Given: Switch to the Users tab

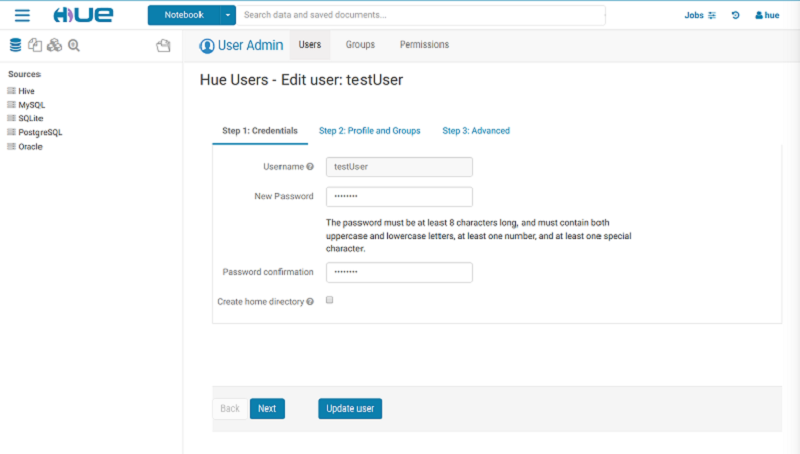Looking at the screenshot, I should (x=310, y=45).
